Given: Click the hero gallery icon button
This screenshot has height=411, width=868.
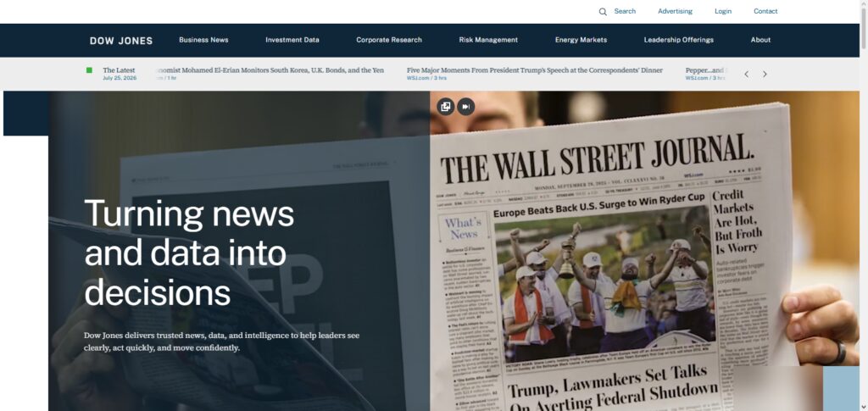Looking at the screenshot, I should click(446, 106).
